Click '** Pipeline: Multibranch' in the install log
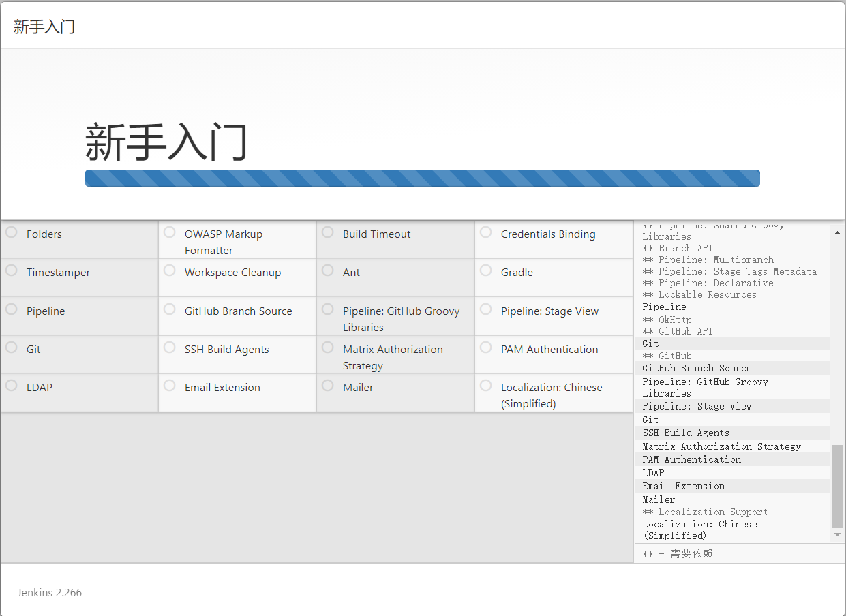This screenshot has height=616, width=846. click(x=708, y=260)
